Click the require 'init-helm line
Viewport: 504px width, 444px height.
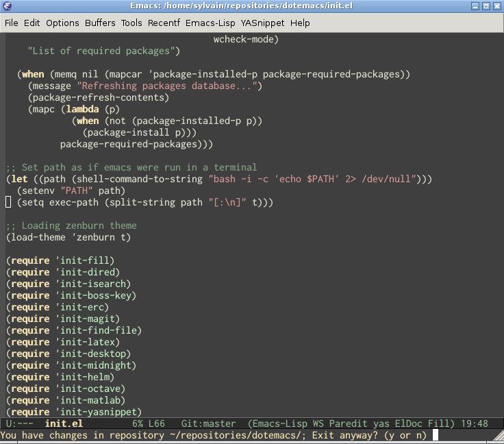pos(60,377)
